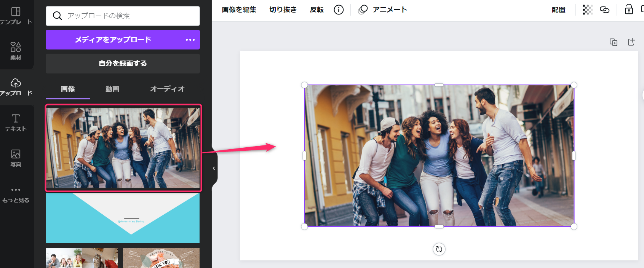Click 切り抜き crop option
644x268 pixels.
pos(283,10)
